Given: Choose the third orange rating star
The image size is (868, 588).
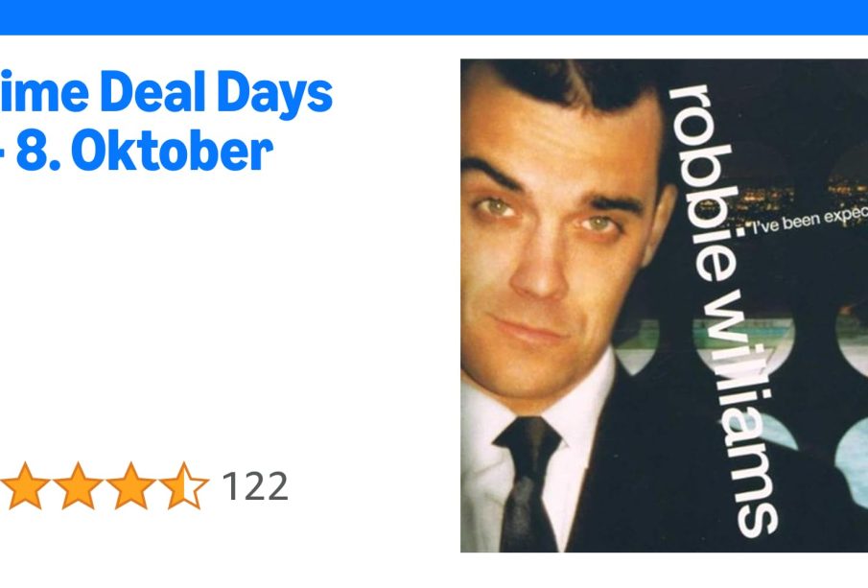Looking at the screenshot, I should coord(130,485).
